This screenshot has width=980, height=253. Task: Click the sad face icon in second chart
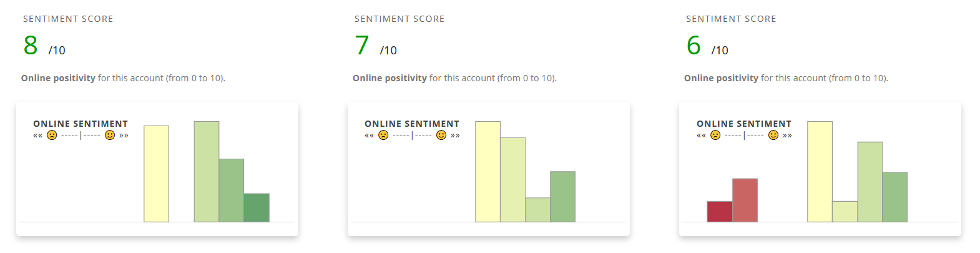click(383, 135)
